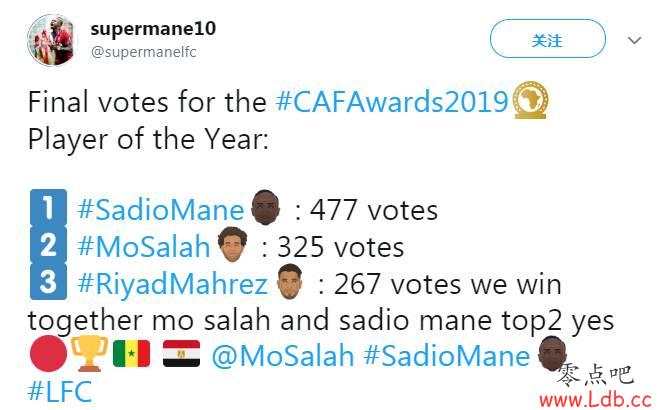Open the #CAFAwards2019 hashtag
This screenshot has height=410, width=661.
[392, 102]
